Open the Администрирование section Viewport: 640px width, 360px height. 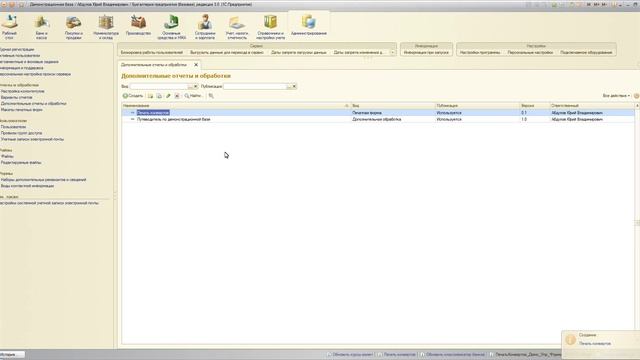(309, 25)
